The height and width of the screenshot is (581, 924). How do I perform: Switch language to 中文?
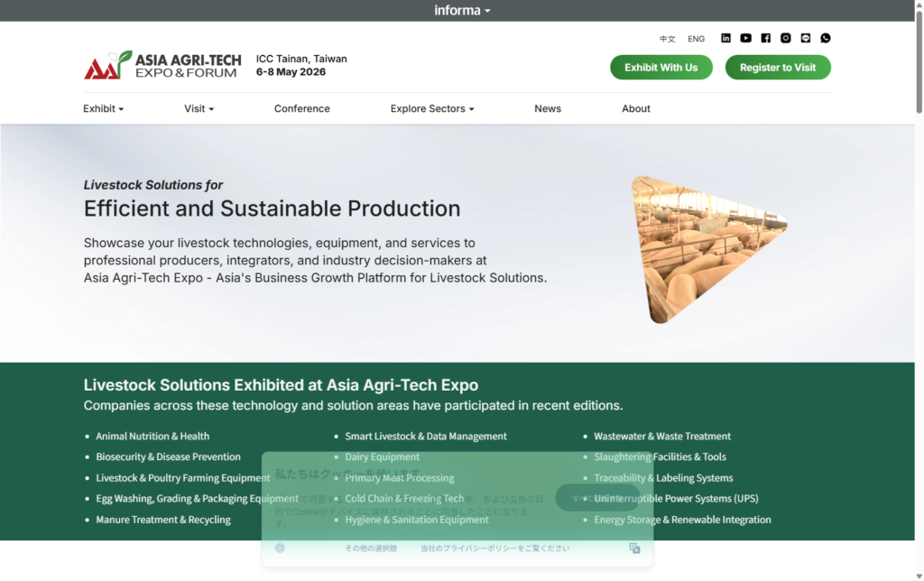coord(667,39)
